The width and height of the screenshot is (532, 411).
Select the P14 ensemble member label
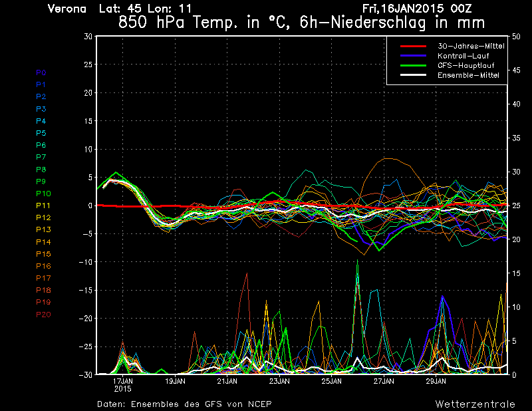point(43,242)
